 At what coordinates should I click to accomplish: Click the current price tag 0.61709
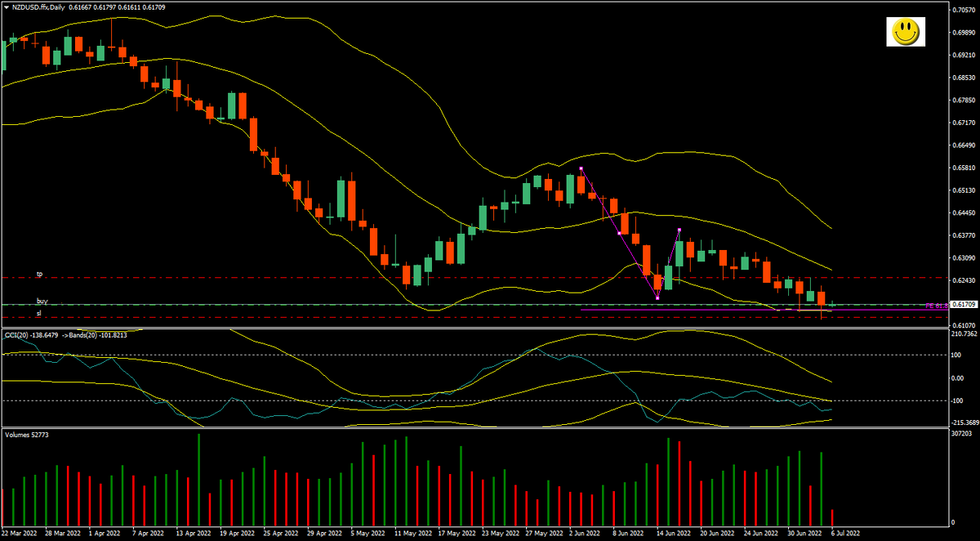(964, 305)
